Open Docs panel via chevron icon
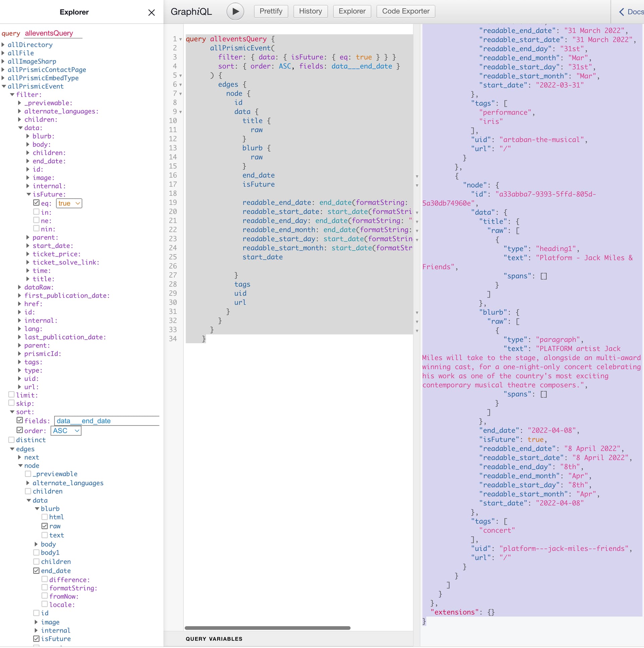The image size is (644, 648). pos(622,12)
